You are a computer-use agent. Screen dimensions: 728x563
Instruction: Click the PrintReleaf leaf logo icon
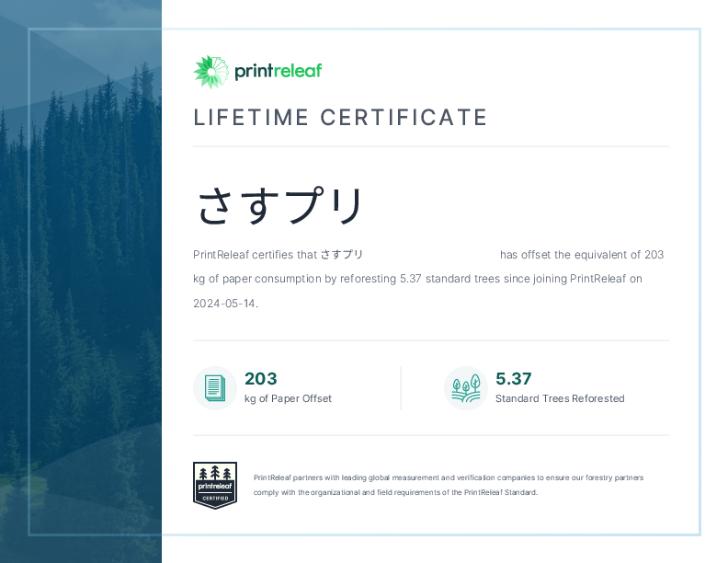tap(210, 72)
